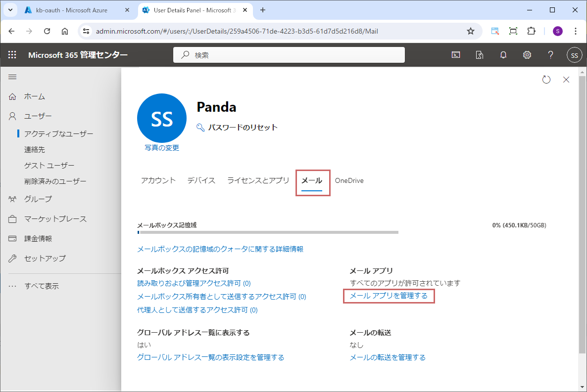The height and width of the screenshot is (392, 587).
Task: Expand the グループ navigation section
Action: tap(38, 199)
